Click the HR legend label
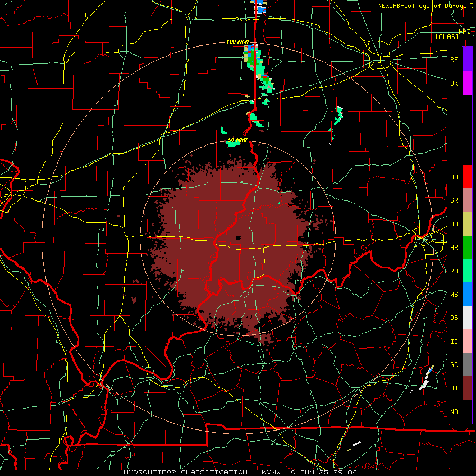 tap(454, 248)
